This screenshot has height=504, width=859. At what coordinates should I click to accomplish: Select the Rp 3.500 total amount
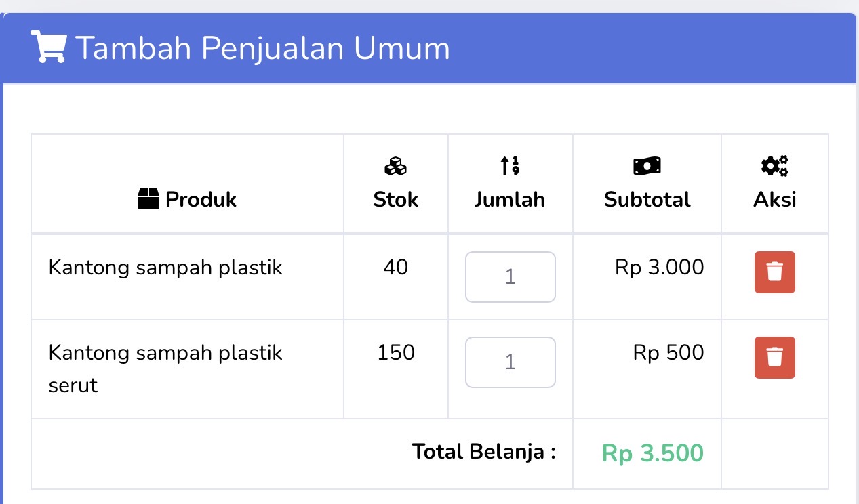tap(652, 453)
